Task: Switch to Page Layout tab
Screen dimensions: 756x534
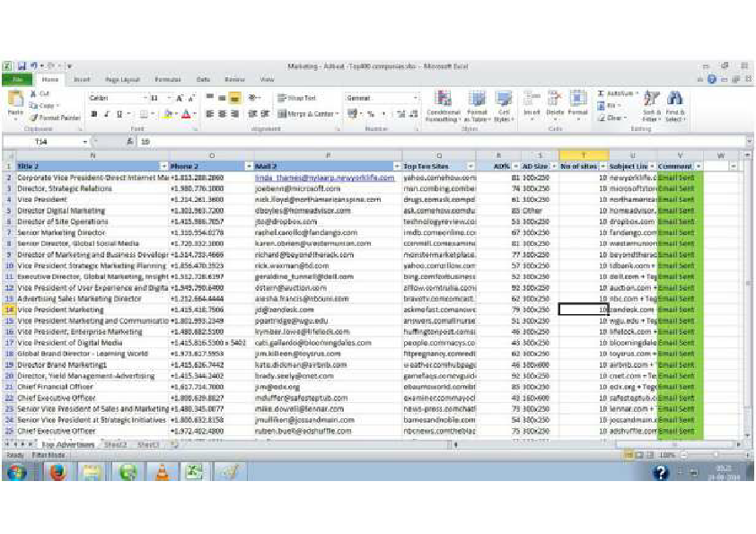Action: (x=122, y=80)
